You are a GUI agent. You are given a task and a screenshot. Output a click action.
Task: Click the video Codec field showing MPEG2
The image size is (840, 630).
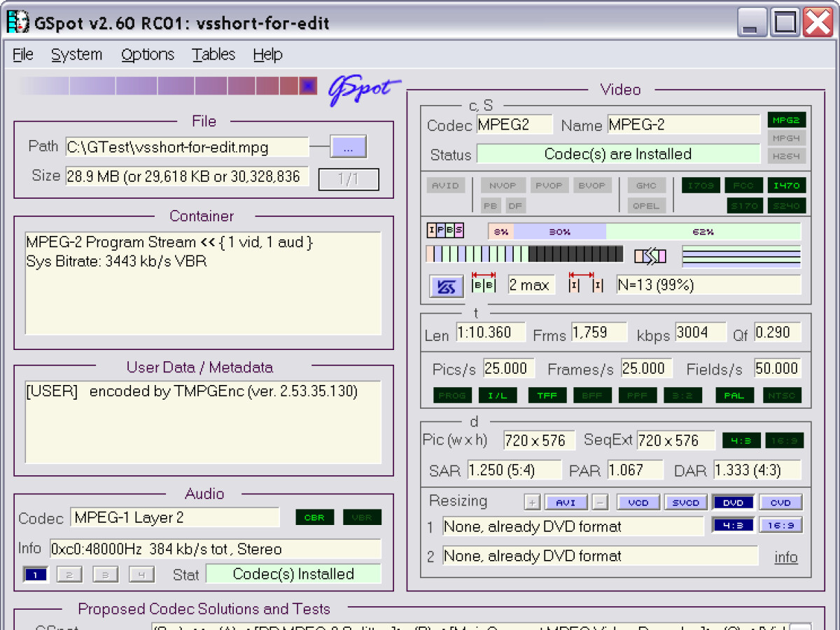point(514,125)
